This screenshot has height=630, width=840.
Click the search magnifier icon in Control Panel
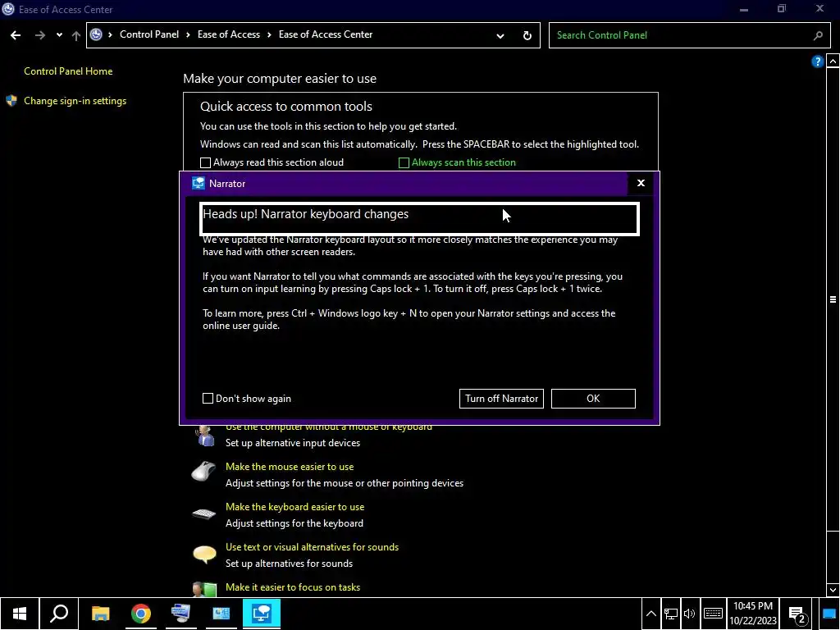point(818,35)
